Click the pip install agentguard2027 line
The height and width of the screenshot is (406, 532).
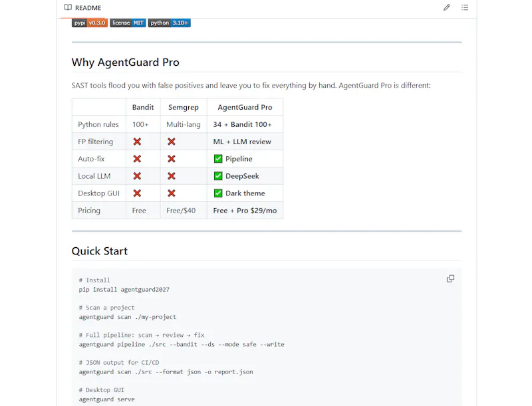coord(124,290)
